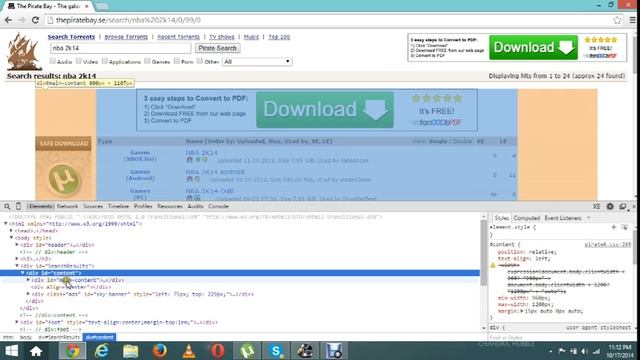
Task: Open VLC media player cone icon
Action: (x=189, y=351)
